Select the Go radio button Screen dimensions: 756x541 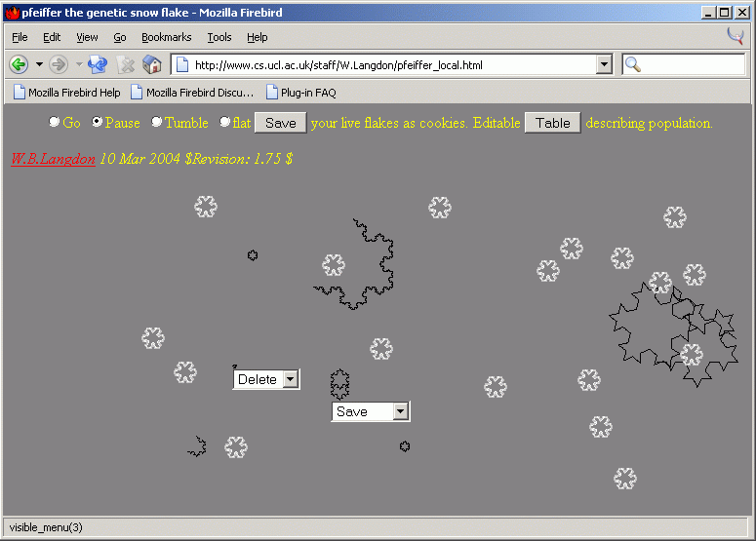pyautogui.click(x=55, y=122)
